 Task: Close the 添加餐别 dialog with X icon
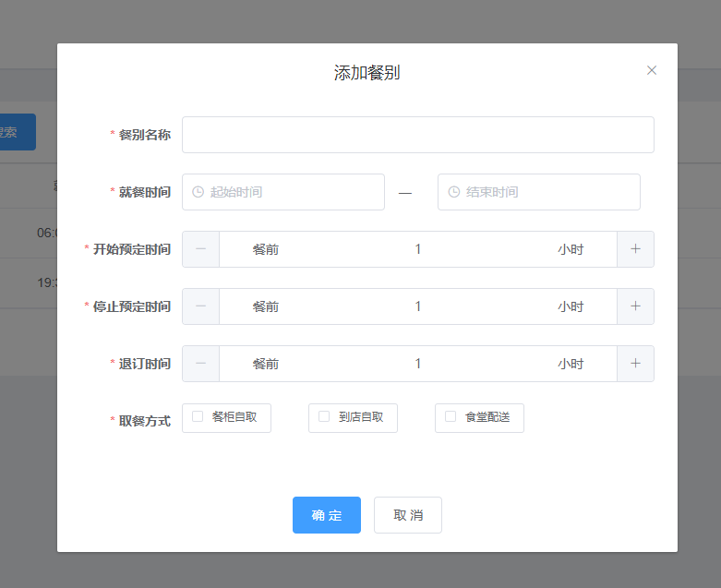[x=652, y=70]
